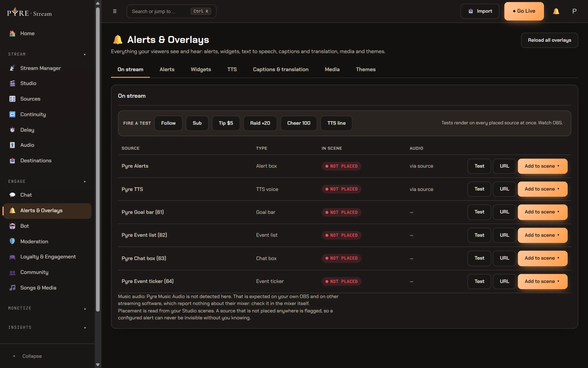Image resolution: width=588 pixels, height=368 pixels.
Task: Open Add to scene dropdown for Pyre Alerts
Action: (542, 166)
